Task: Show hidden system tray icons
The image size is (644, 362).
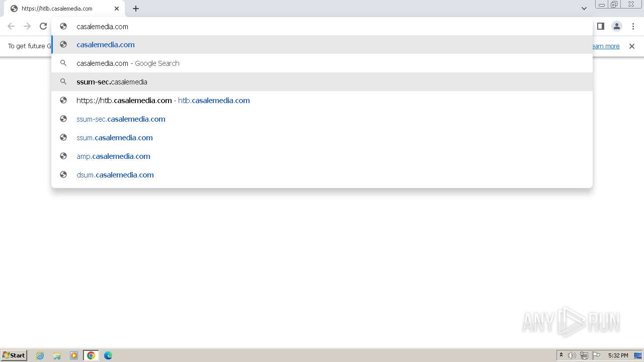Action: tap(561, 355)
